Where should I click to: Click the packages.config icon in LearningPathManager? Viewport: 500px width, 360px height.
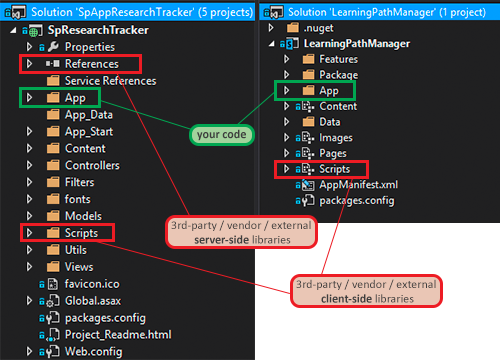click(308, 200)
